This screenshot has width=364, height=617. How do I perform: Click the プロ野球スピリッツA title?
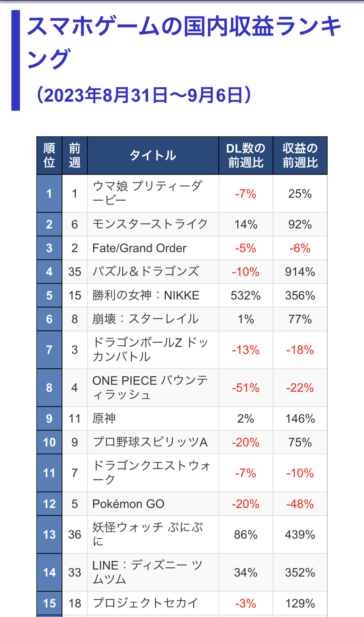point(150,442)
